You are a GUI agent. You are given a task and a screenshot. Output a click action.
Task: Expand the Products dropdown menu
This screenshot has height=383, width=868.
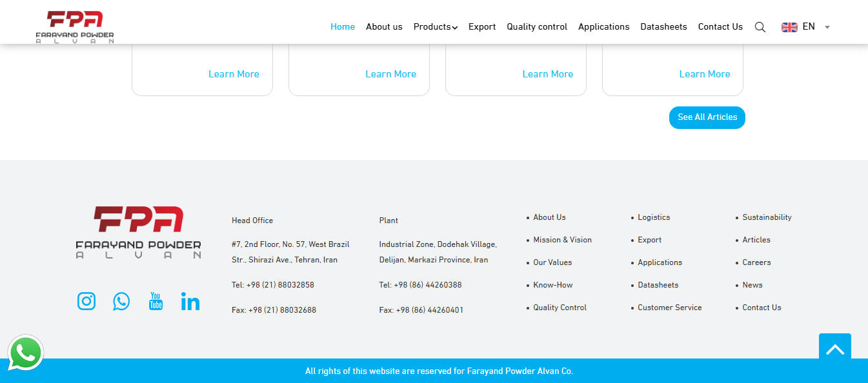pos(436,27)
